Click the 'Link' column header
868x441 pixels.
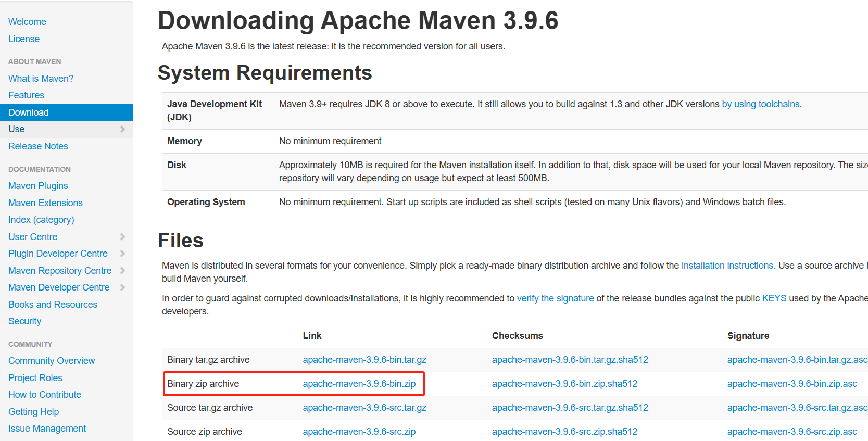pyautogui.click(x=312, y=336)
